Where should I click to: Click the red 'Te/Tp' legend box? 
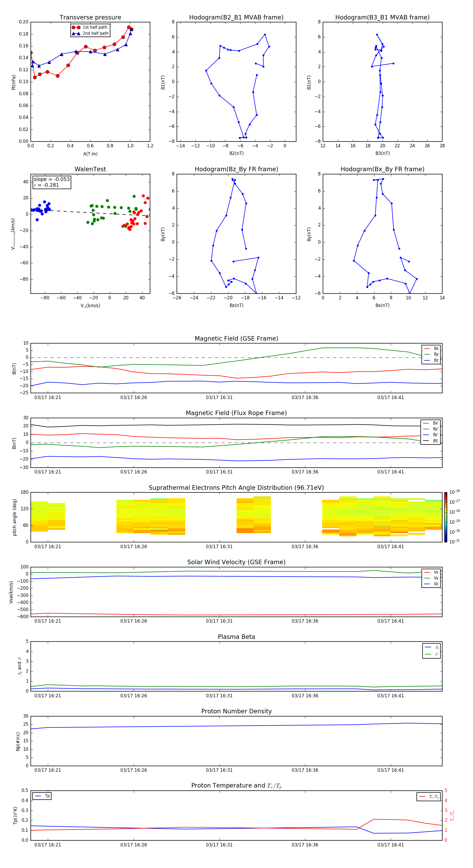tap(429, 797)
